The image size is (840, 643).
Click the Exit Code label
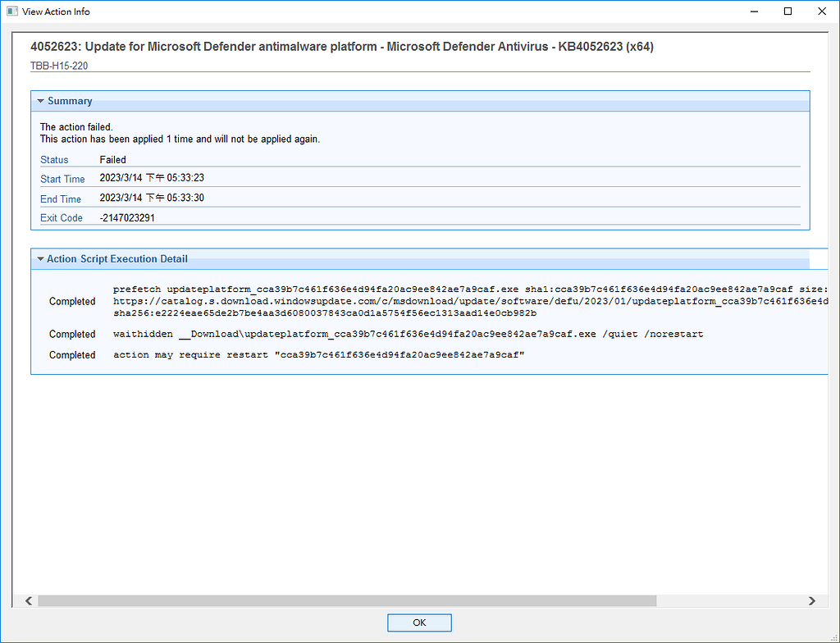(x=61, y=217)
